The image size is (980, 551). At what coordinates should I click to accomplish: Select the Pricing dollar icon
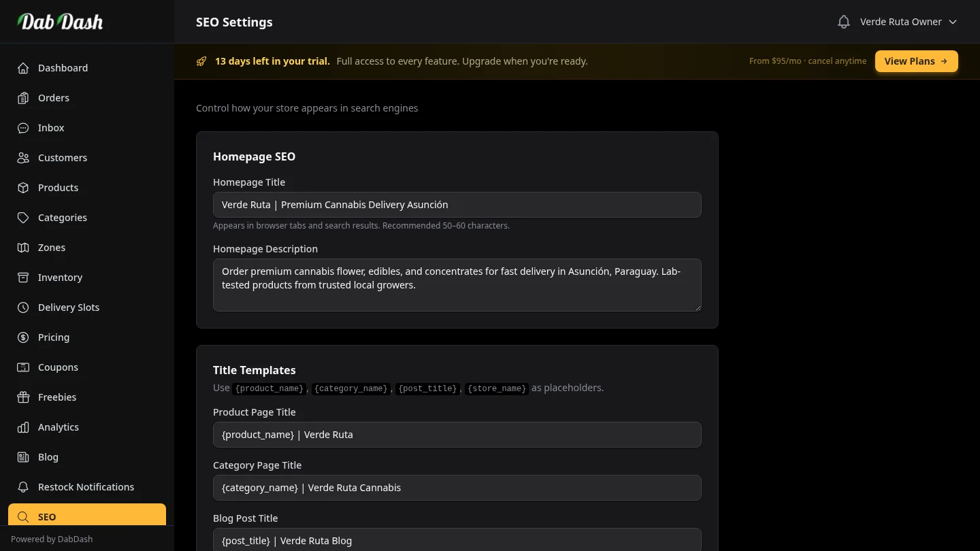22,337
